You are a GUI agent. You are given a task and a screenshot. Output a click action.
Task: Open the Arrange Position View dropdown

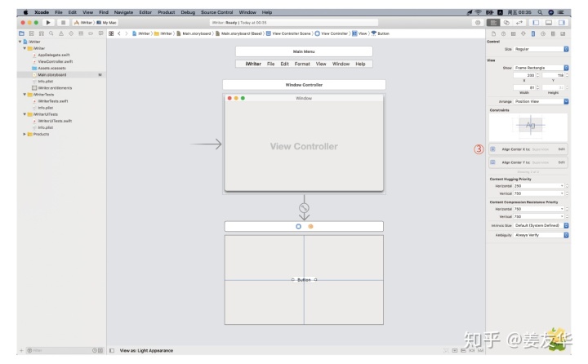(x=541, y=101)
